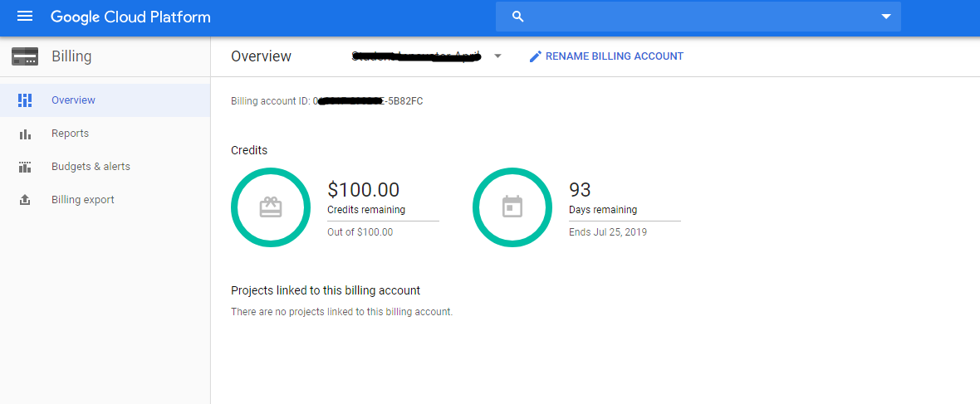Click the Billing export upload icon
Viewport: 980px width, 404px height.
(25, 200)
